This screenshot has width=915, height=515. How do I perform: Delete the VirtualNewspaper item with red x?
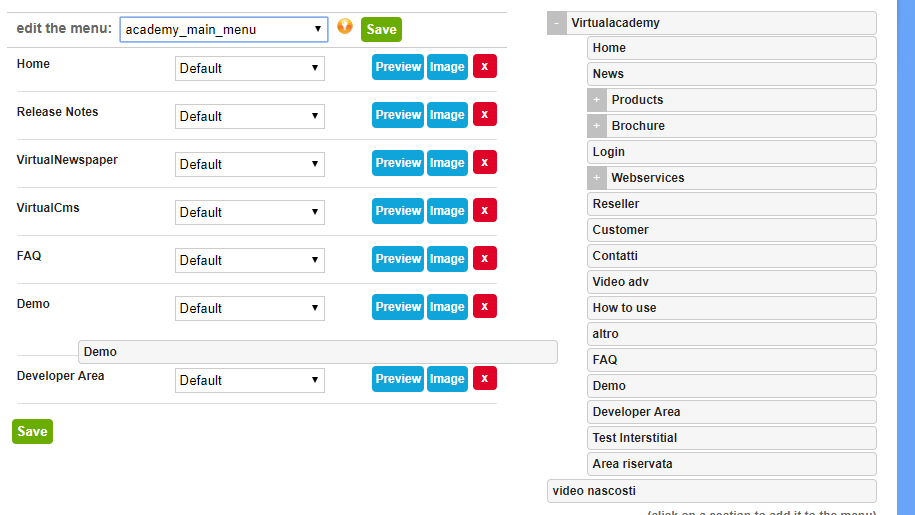tap(484, 163)
